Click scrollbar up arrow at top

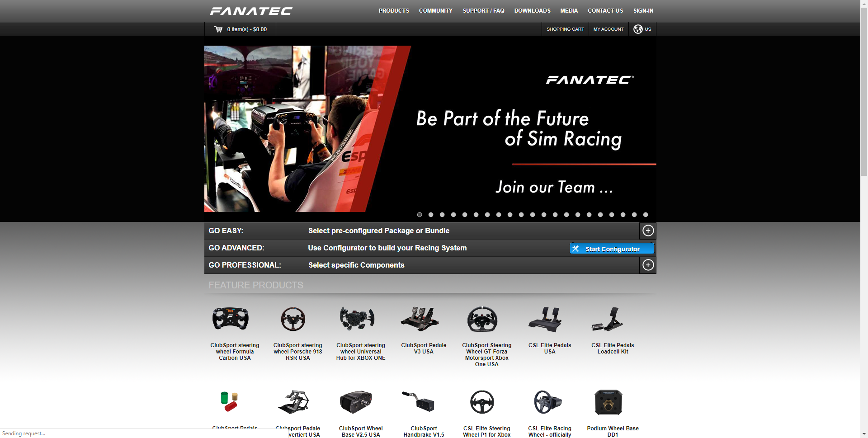pos(864,3)
